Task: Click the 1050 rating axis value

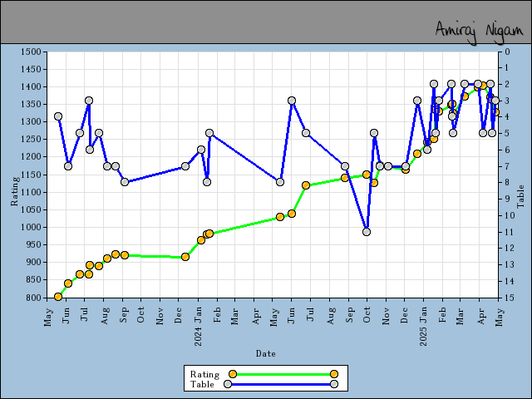Action: point(31,209)
